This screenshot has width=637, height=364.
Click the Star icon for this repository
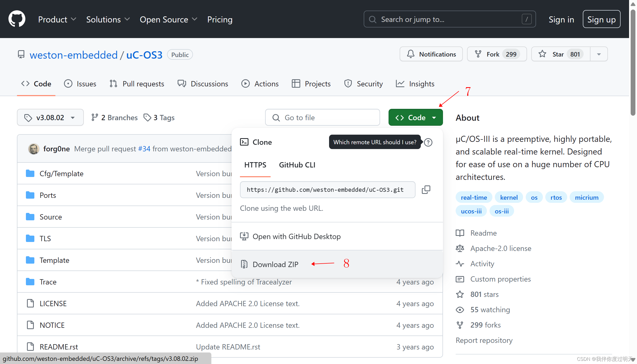(x=542, y=54)
